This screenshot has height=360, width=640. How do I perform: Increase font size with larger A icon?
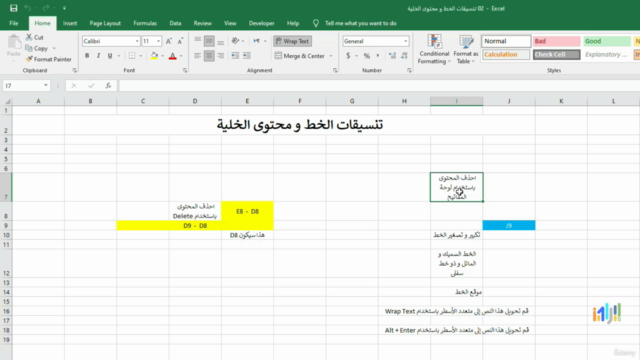[x=169, y=41]
